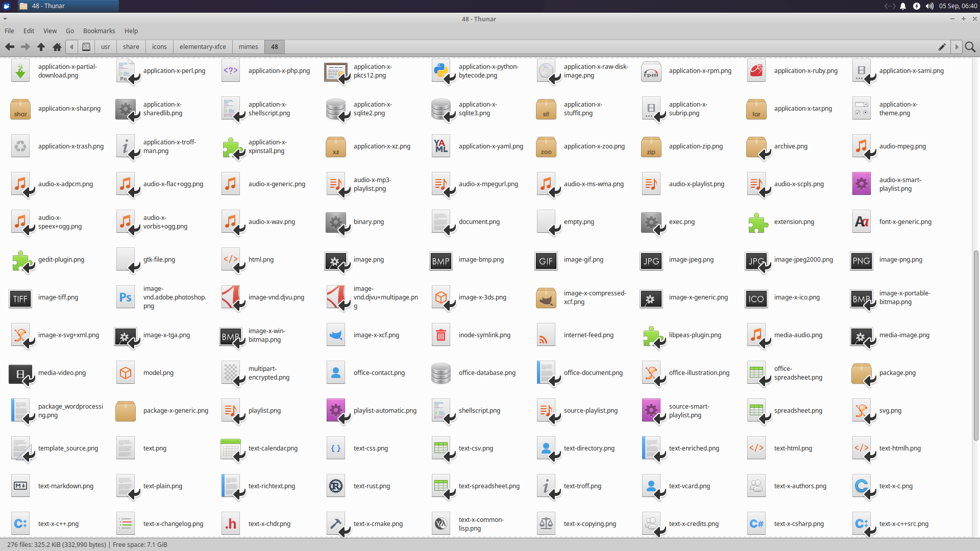Click the left path-scroll arrow in the toolbar
Screen dimensions: 980x551
[71, 46]
